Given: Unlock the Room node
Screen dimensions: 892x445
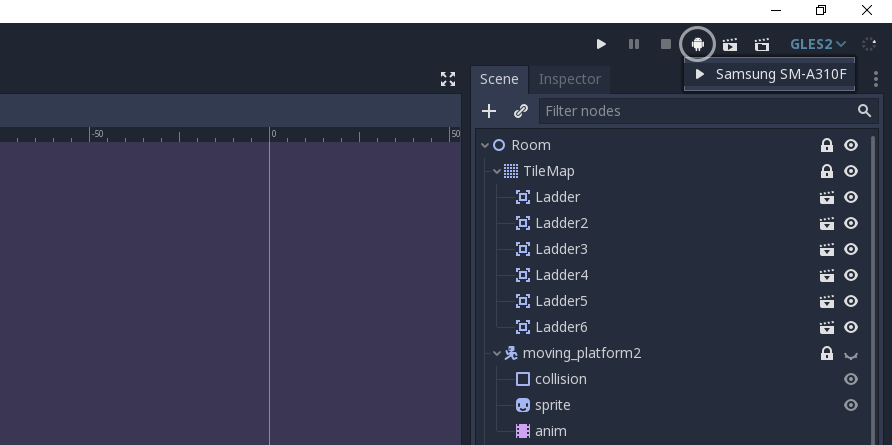Looking at the screenshot, I should click(x=827, y=145).
